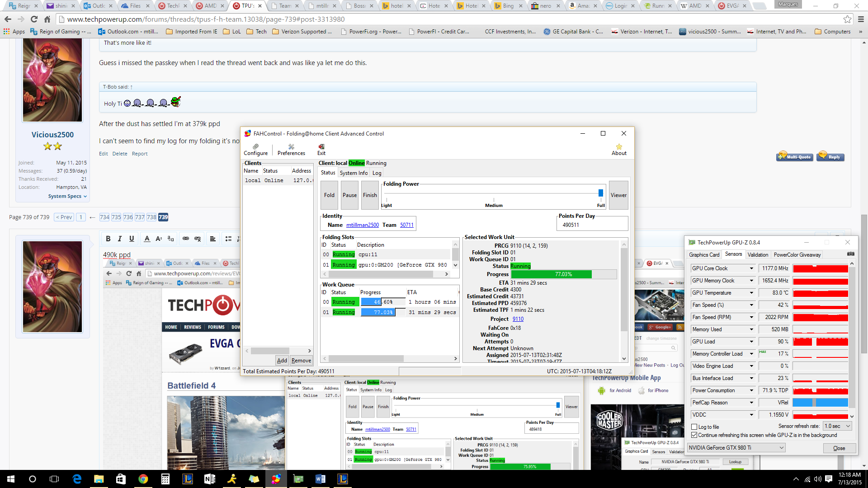Click team 50711 link

pyautogui.click(x=406, y=225)
